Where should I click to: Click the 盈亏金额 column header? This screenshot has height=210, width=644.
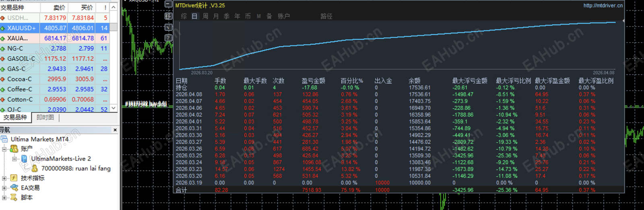[314, 81]
